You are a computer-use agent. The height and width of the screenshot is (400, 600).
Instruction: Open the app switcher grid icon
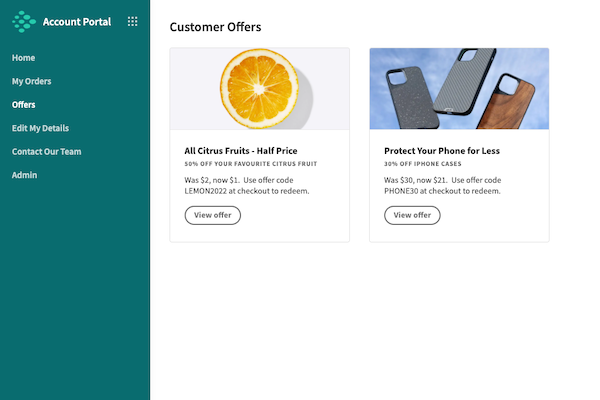(x=133, y=21)
